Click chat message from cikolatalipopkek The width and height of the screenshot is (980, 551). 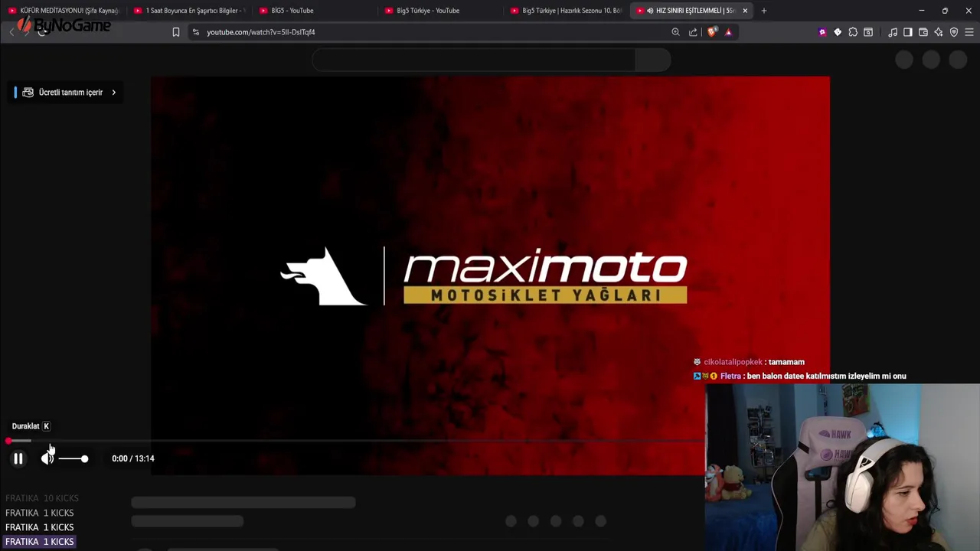coord(749,362)
